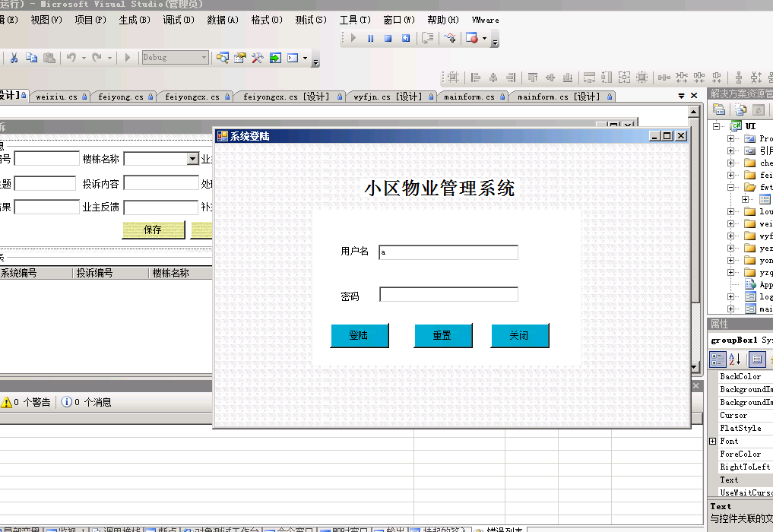
Task: Click the Paste icon on the toolbar
Action: [x=49, y=58]
